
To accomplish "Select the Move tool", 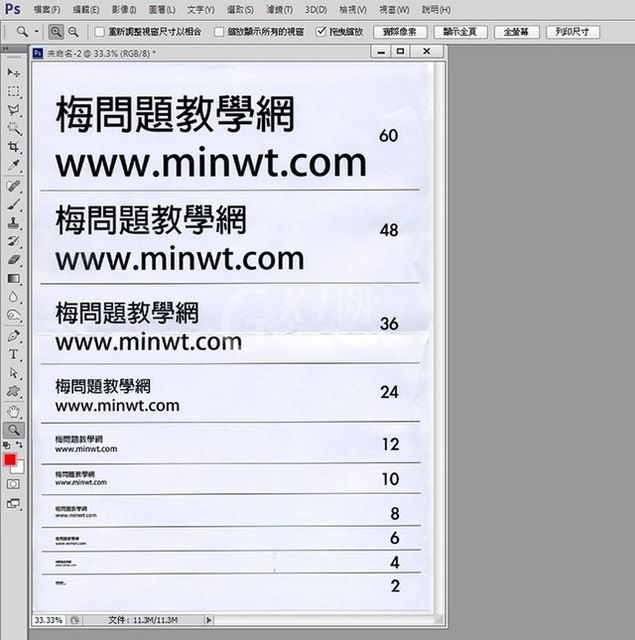I will 13,73.
